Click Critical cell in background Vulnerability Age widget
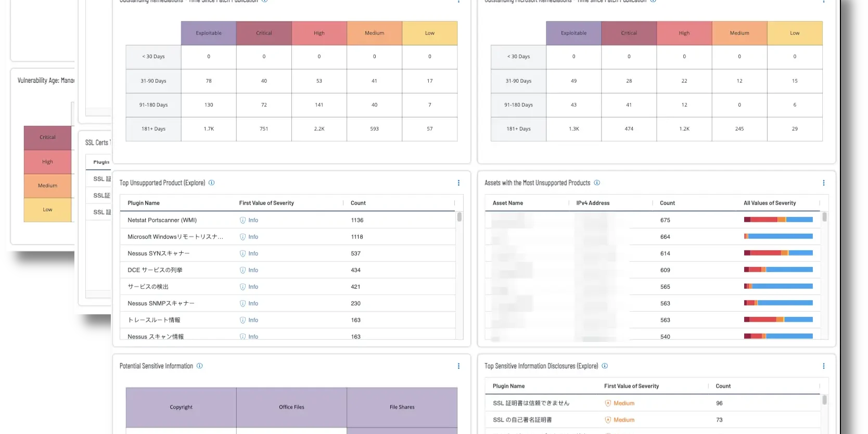The image size is (868, 434). click(47, 137)
